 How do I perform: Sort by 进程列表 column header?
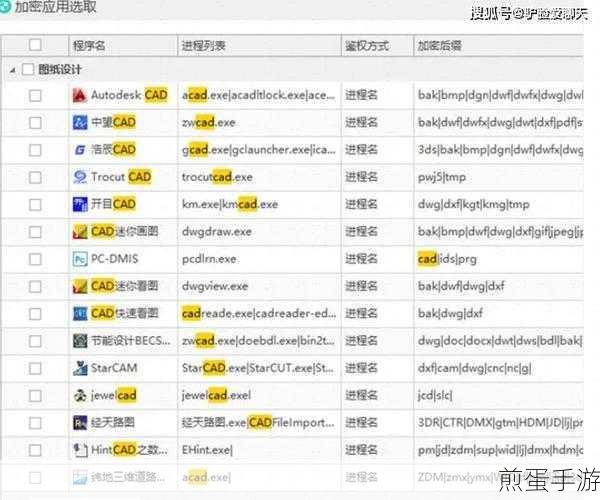tap(259, 46)
